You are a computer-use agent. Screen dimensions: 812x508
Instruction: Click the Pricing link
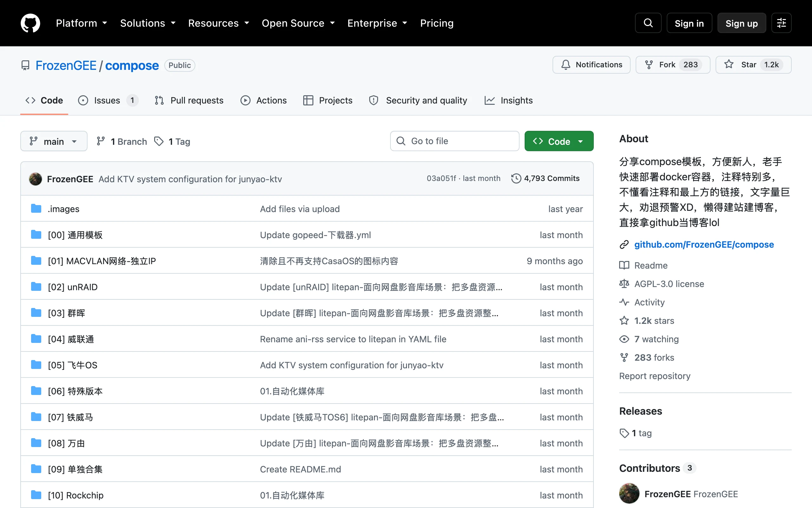pos(437,23)
